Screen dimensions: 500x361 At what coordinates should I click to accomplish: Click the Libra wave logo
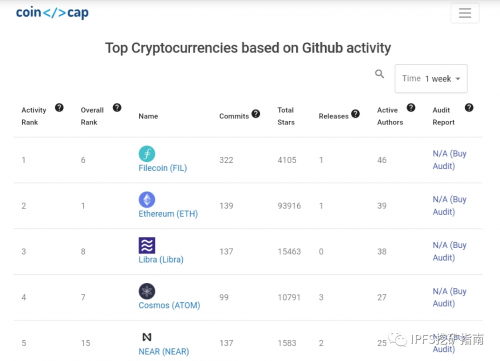[x=147, y=245]
